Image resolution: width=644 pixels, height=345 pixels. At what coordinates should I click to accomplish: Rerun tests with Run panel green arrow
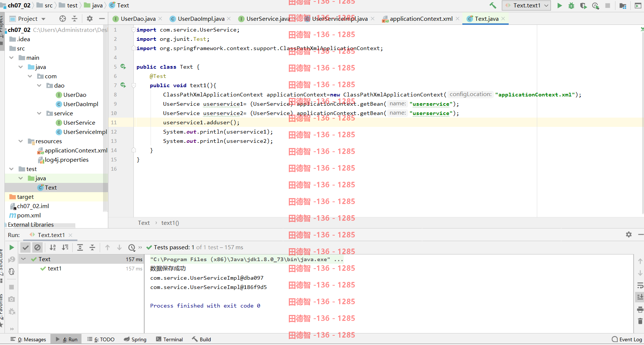tap(11, 247)
